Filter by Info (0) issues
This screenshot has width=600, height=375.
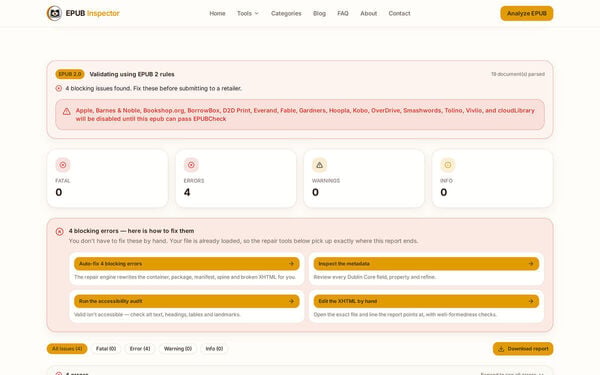(x=214, y=349)
